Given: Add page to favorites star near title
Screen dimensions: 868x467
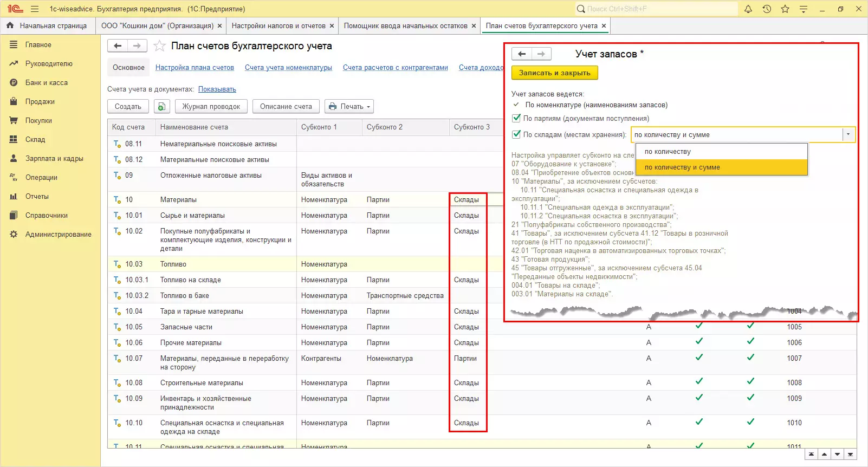Looking at the screenshot, I should click(159, 46).
